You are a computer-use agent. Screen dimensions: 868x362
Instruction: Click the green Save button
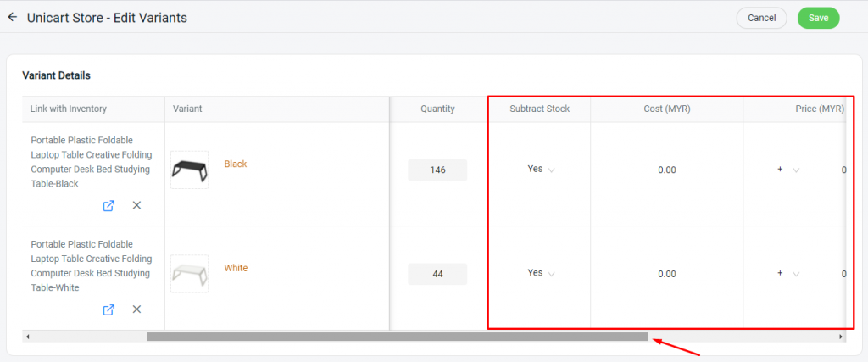click(x=818, y=18)
